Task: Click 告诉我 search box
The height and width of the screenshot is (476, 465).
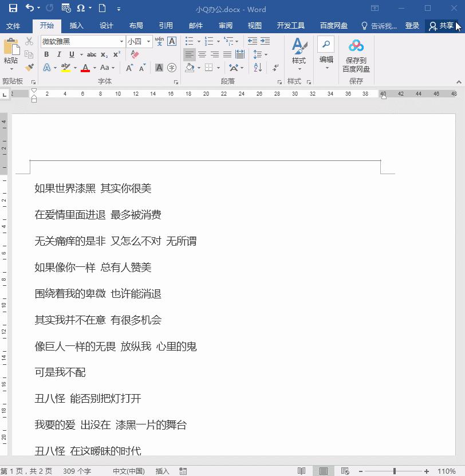Action: point(379,26)
